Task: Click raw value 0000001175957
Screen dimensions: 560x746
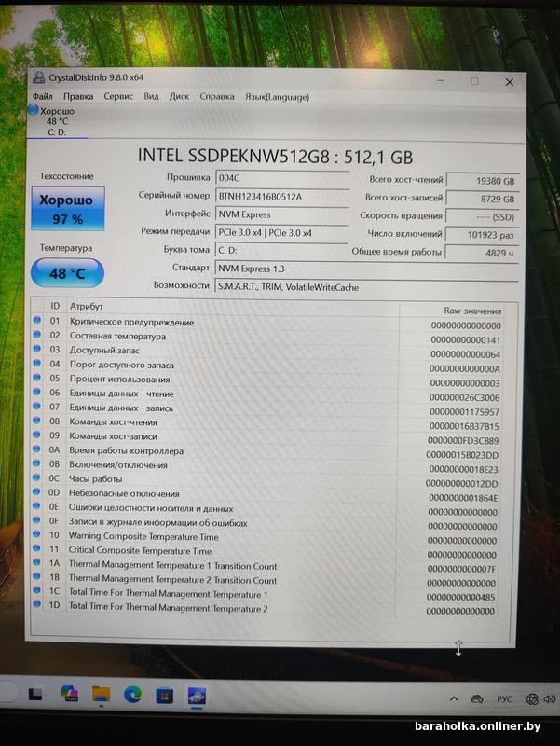Action: coord(464,412)
